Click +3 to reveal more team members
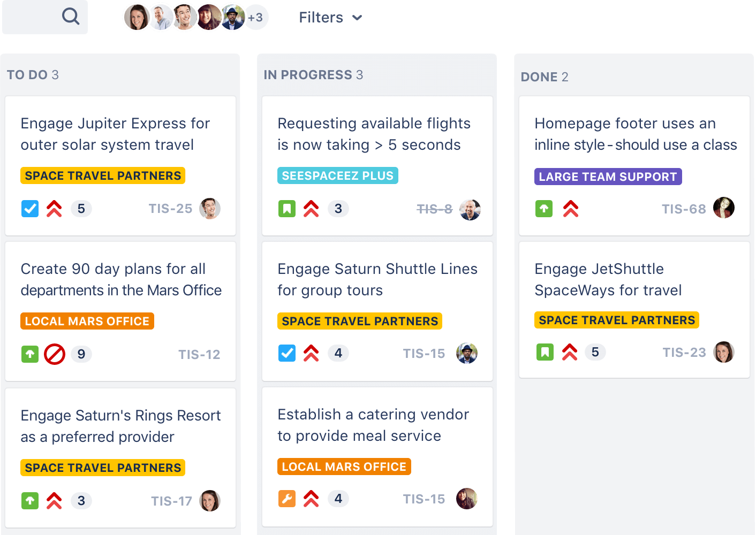Image resolution: width=756 pixels, height=535 pixels. pyautogui.click(x=255, y=17)
